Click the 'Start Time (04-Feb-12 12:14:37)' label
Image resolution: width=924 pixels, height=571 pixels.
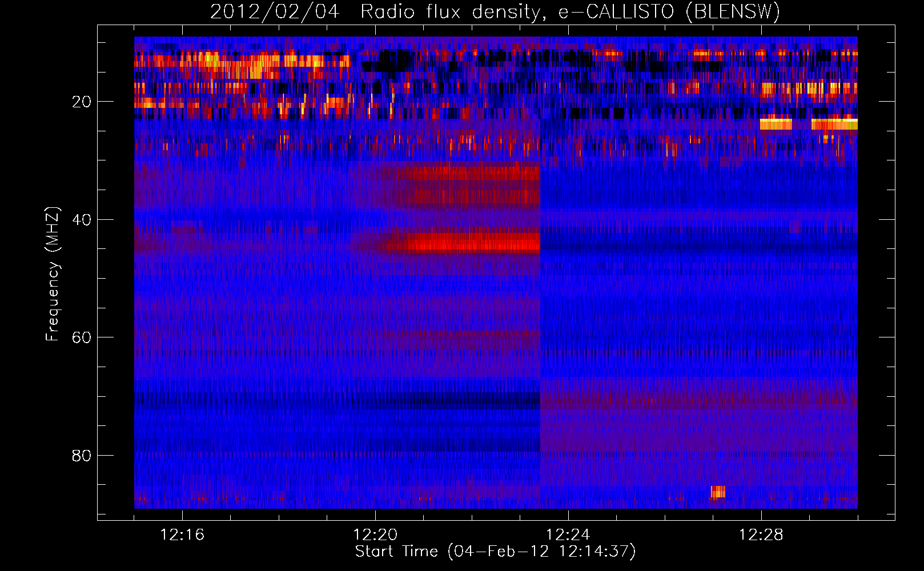[495, 552]
